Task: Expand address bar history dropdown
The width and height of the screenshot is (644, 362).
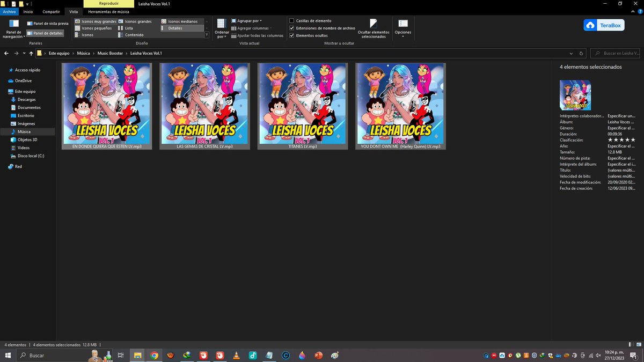Action: 571,54
